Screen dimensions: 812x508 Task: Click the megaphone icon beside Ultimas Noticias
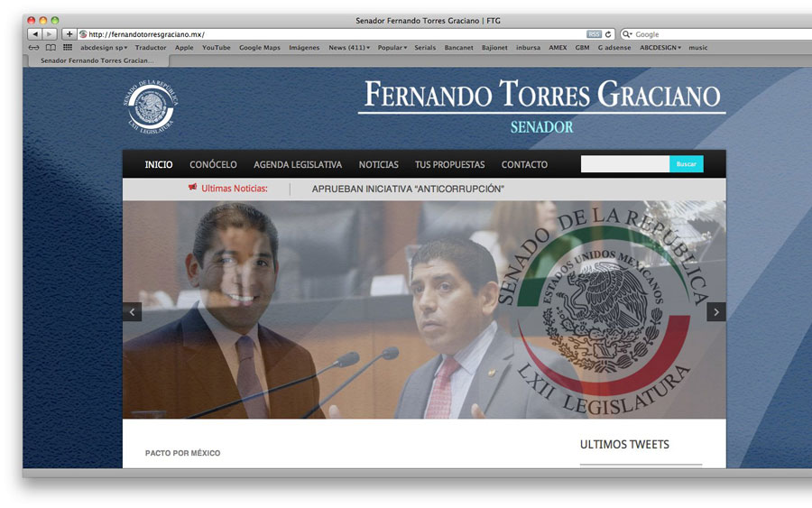point(193,188)
